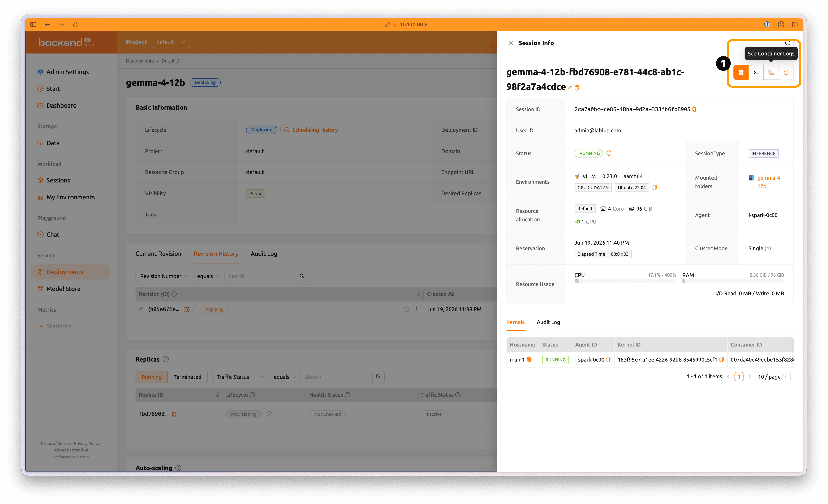Select the Running replicas filter
The width and height of the screenshot is (828, 504).
tap(152, 377)
